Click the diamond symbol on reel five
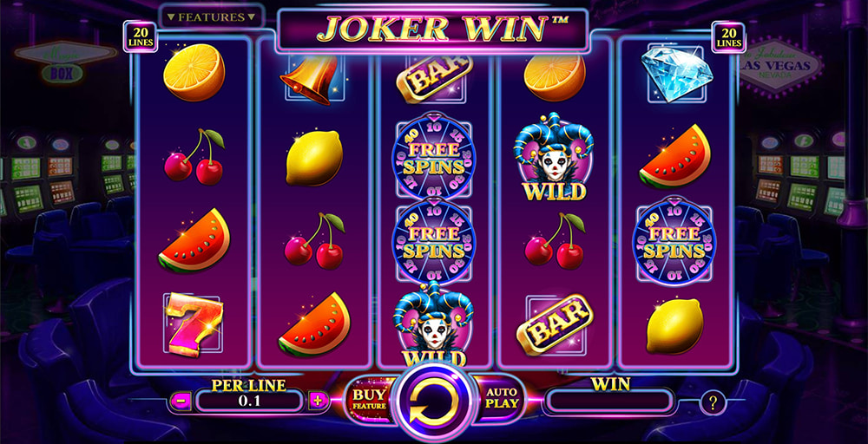Screen dimensions: 868x444 (x=676, y=73)
